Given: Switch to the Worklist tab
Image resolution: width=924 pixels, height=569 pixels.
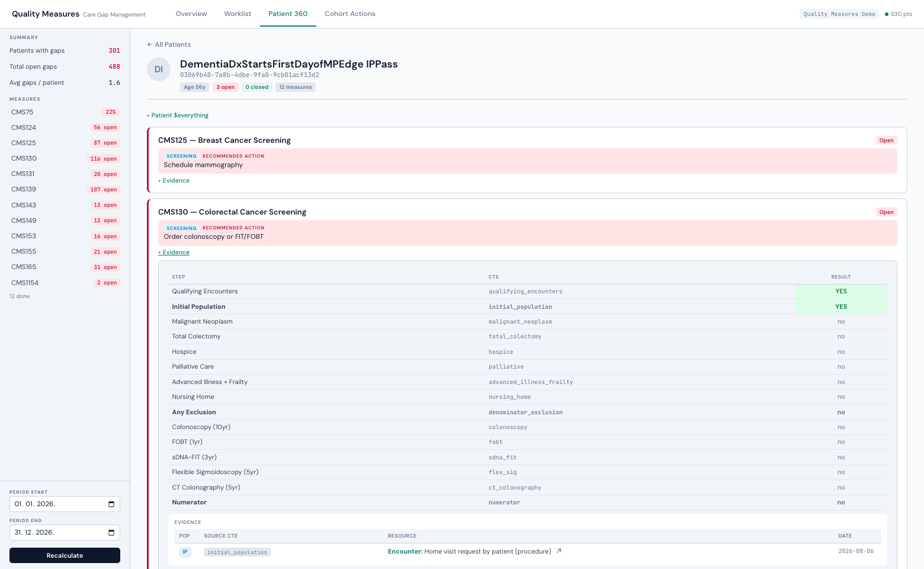Looking at the screenshot, I should 238,14.
